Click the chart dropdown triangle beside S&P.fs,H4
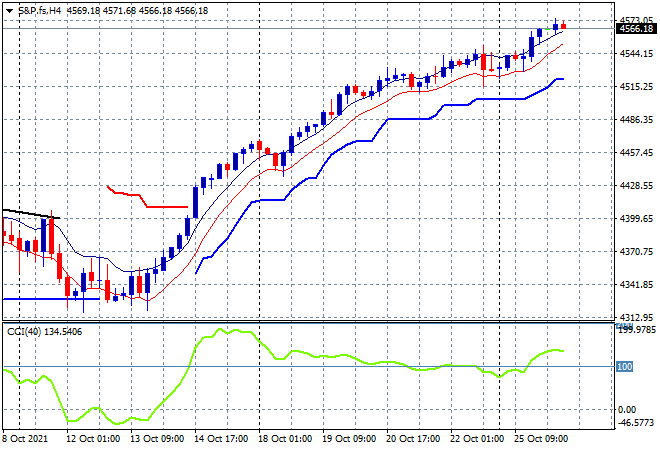This screenshot has width=660, height=450. 10,11
